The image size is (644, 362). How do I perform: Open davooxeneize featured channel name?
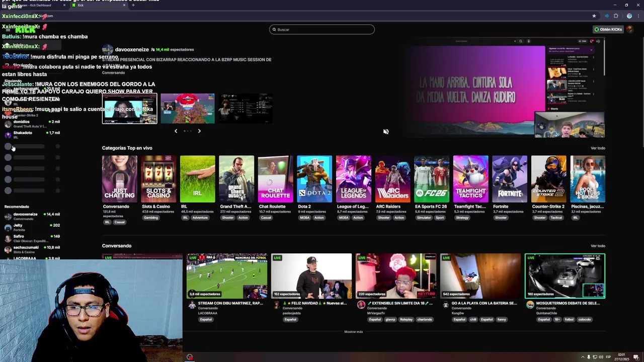click(x=132, y=49)
